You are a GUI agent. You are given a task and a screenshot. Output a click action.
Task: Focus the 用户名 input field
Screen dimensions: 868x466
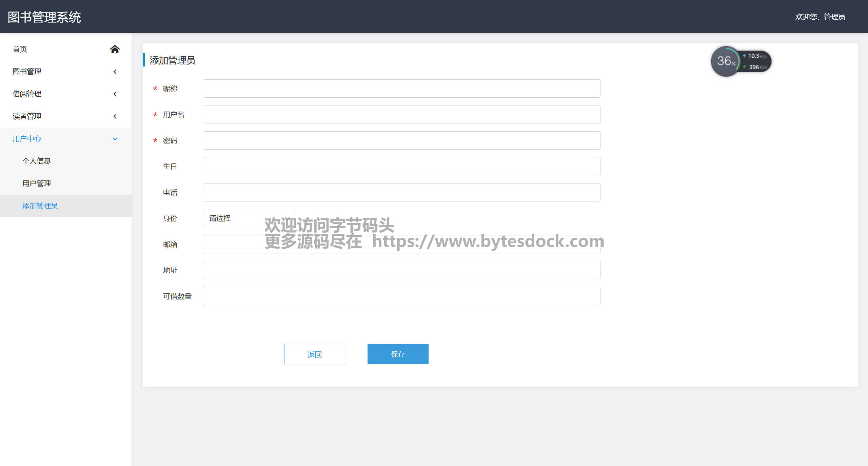tap(402, 114)
